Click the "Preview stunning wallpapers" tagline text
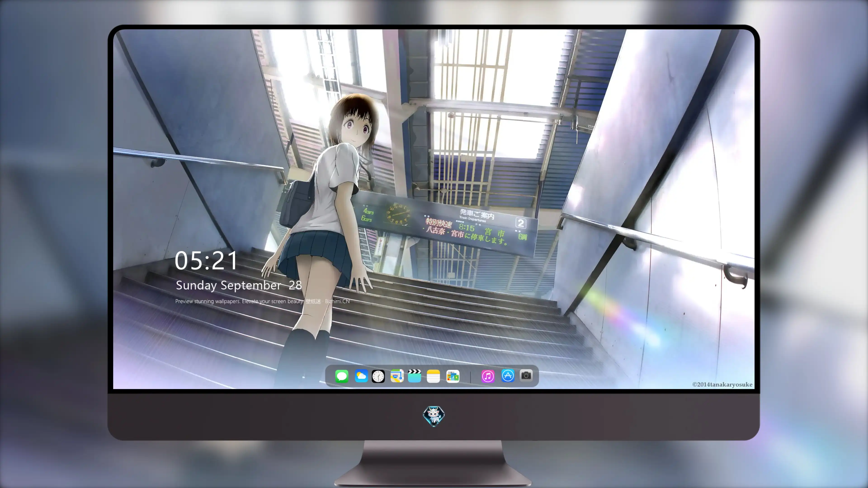 (262, 301)
